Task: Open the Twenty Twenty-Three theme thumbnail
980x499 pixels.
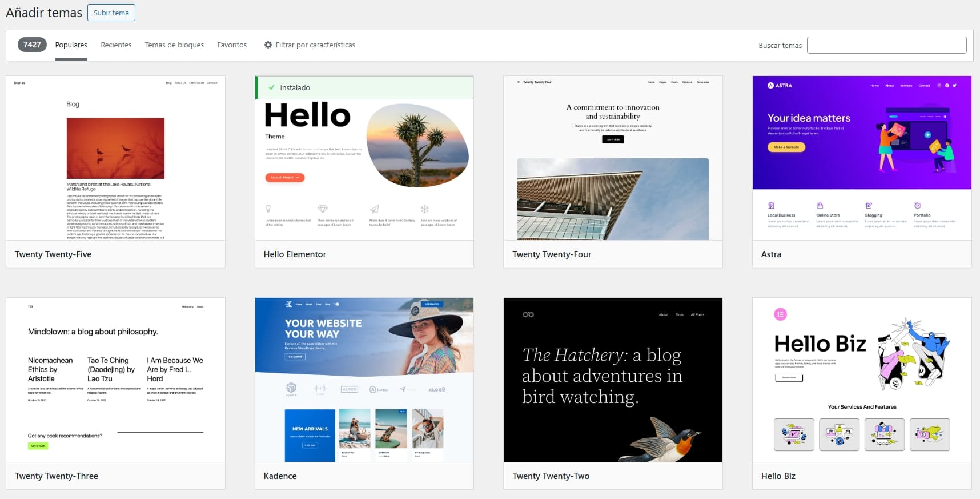Action: point(115,380)
